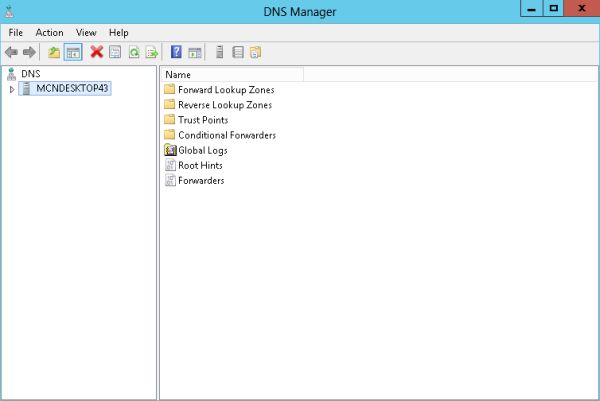The height and width of the screenshot is (401, 600).
Task: Click the Trust Points folder icon
Action: tap(170, 120)
